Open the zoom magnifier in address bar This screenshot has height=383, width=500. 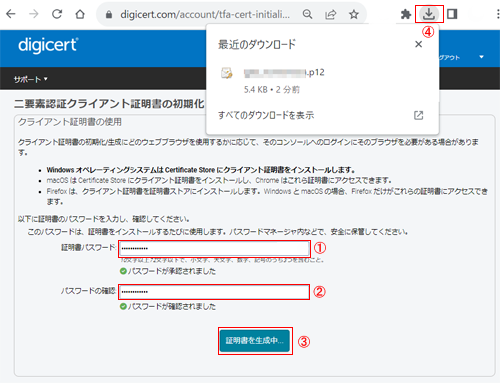click(307, 14)
